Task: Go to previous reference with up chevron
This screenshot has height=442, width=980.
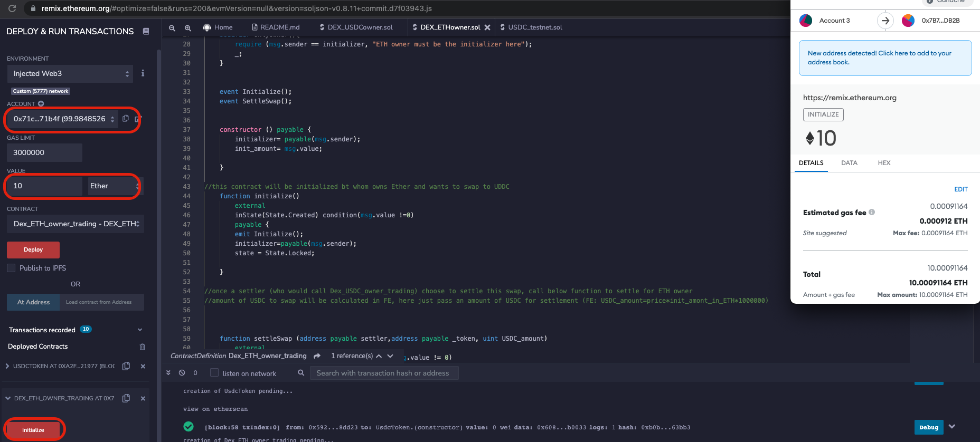Action: click(x=379, y=356)
